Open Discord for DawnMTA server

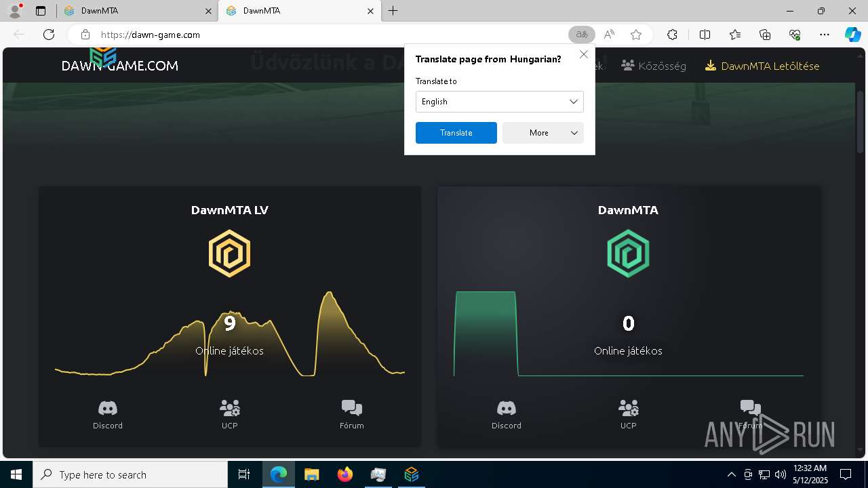click(507, 414)
